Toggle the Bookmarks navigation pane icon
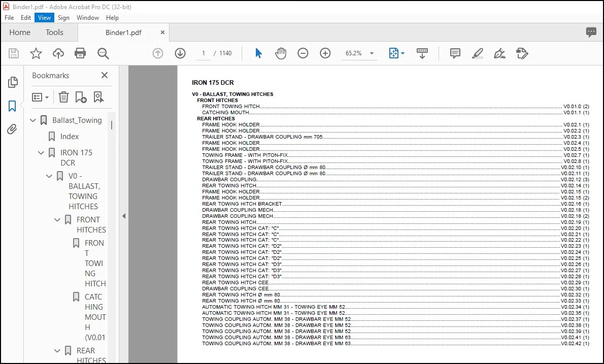The height and width of the screenshot is (364, 604). tap(12, 106)
